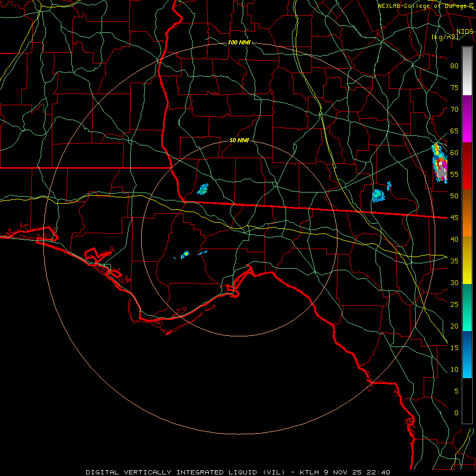Screen dimensions: 476x476
Task: Click the "25" value on the VIL scale
Action: [x=454, y=305]
